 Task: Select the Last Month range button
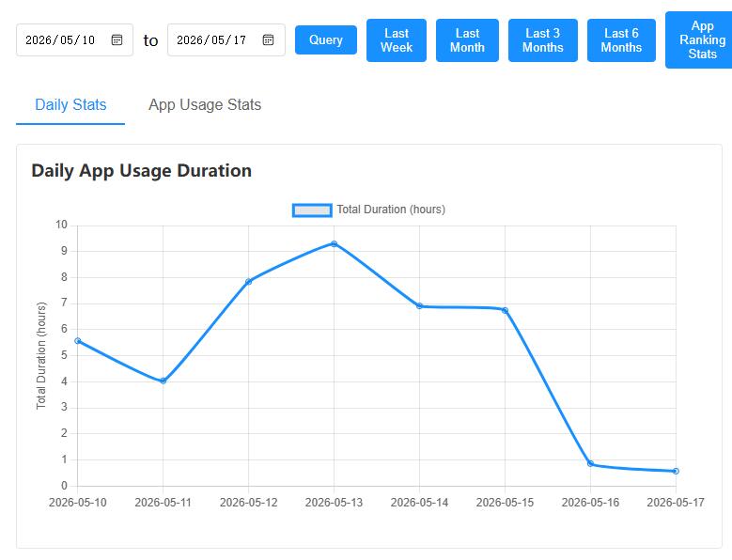(x=467, y=40)
